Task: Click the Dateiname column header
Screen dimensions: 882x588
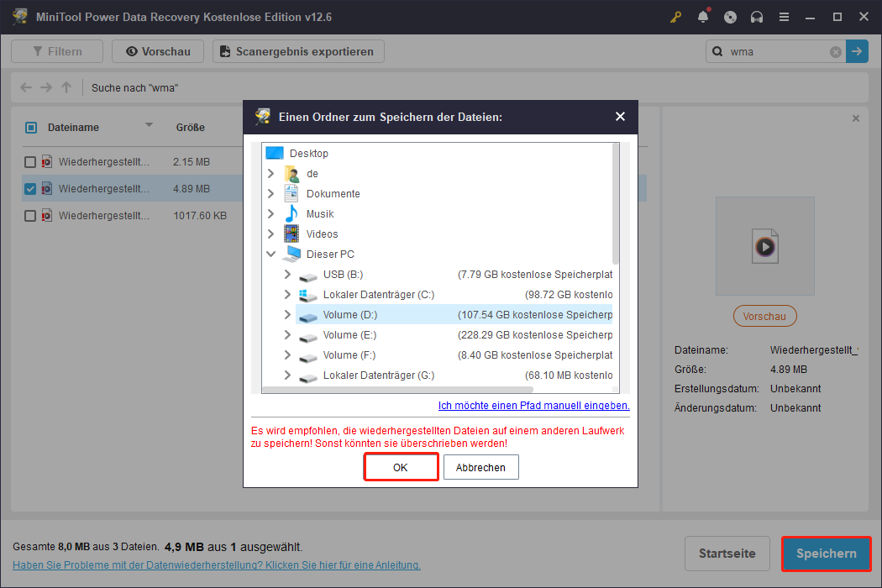Action: [x=73, y=128]
